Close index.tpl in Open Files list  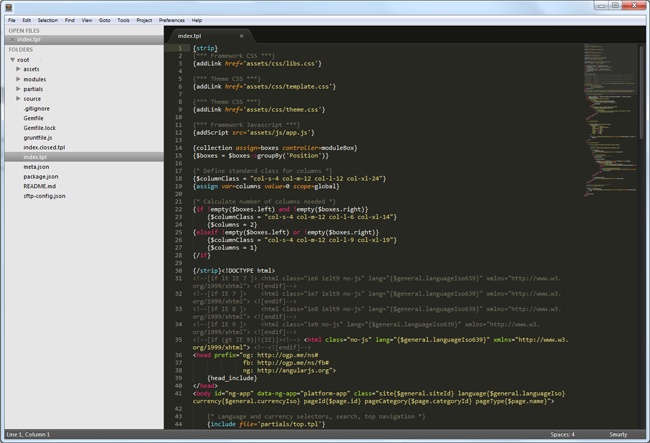click(12, 39)
